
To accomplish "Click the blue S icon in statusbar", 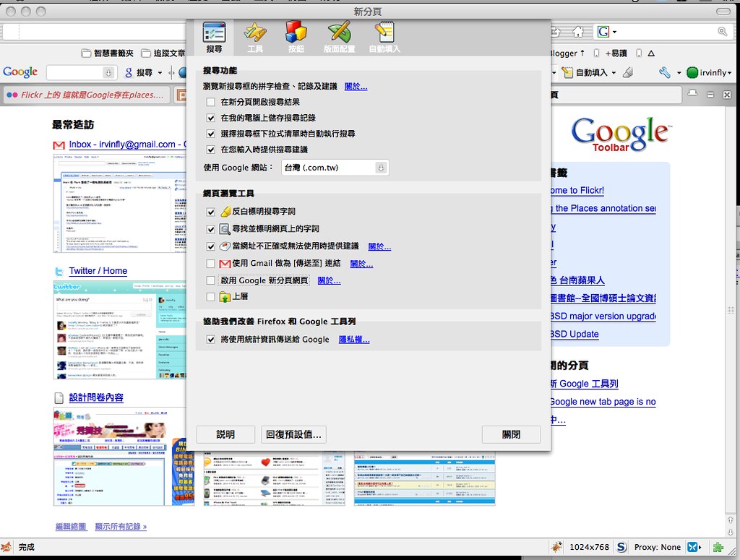I will click(x=621, y=546).
